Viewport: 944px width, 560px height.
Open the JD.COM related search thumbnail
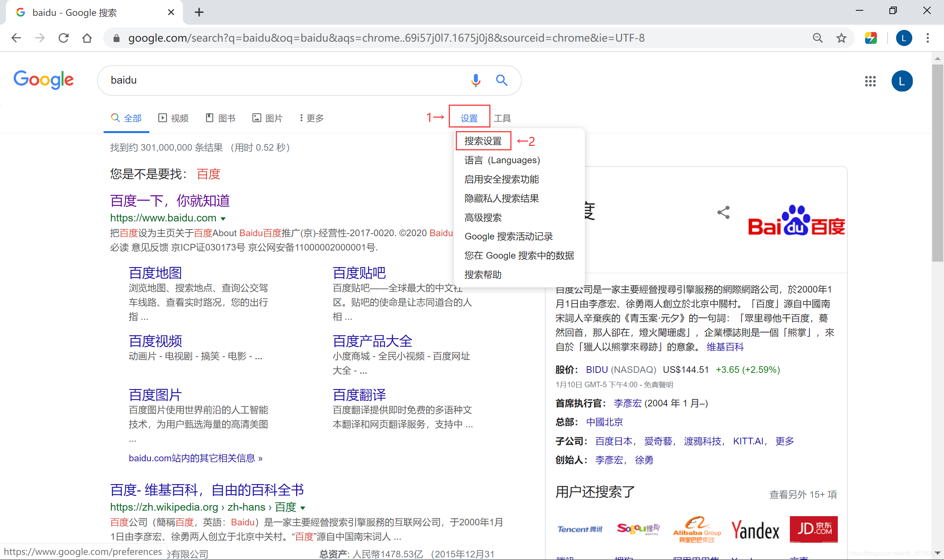pos(813,529)
